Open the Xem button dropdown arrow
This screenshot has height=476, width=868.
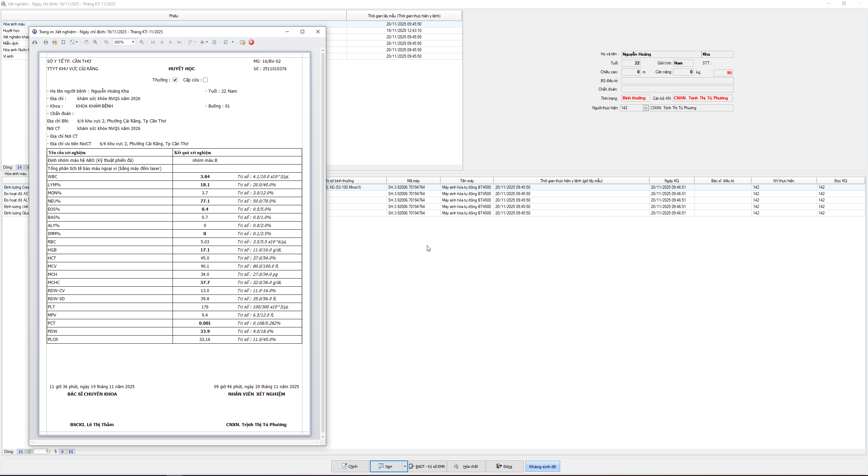405,467
